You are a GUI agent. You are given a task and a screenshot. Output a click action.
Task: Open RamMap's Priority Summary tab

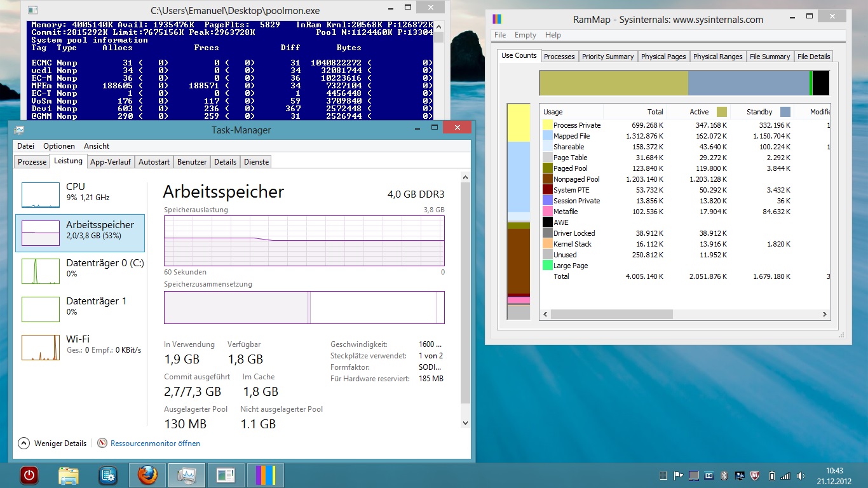607,57
